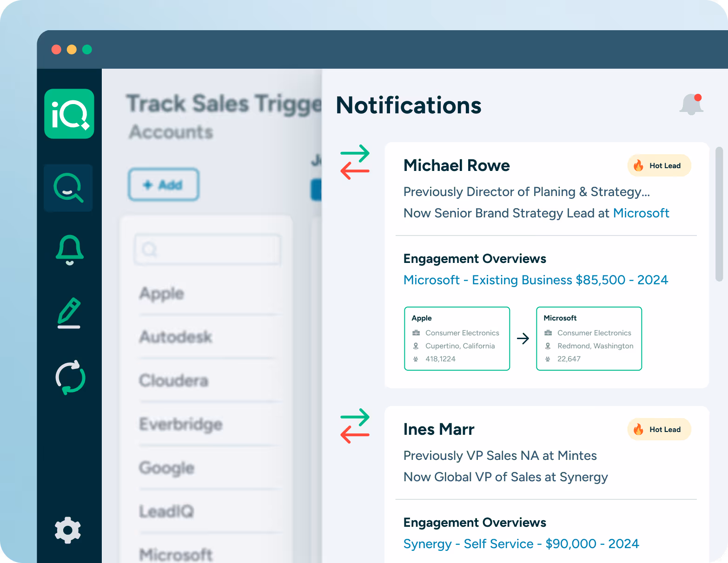
Task: Click the Michael Rowe name heading
Action: pyautogui.click(x=457, y=165)
